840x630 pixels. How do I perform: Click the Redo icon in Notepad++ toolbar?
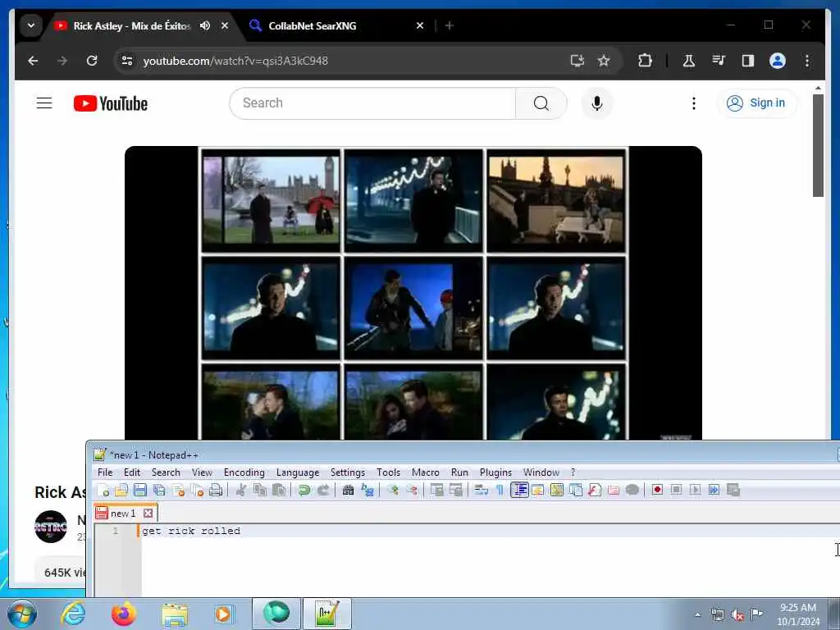(323, 490)
